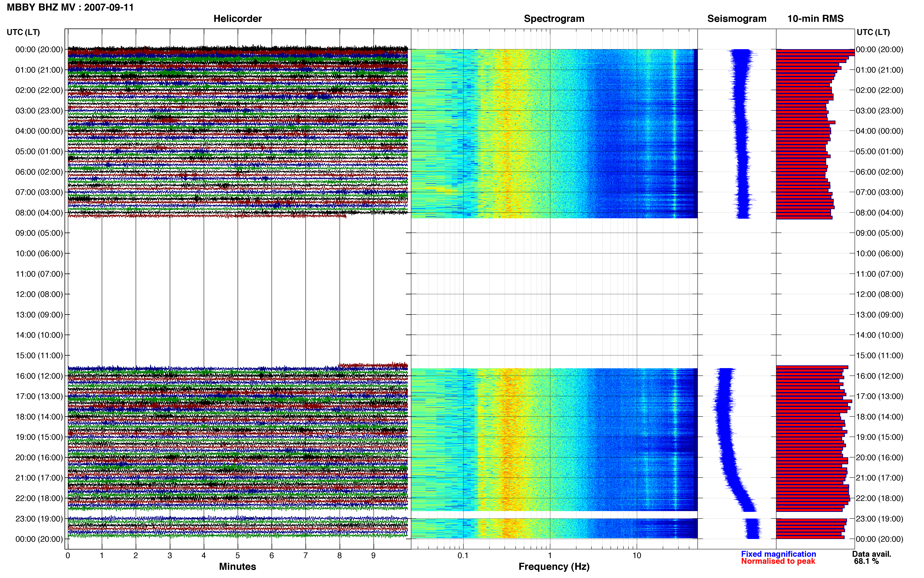Click left axis label '04:00 (00:00)'
Viewport: 924px width, 578px height.
pyautogui.click(x=39, y=131)
